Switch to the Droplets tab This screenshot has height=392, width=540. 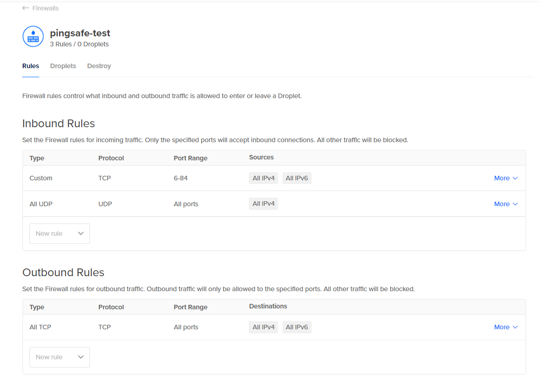(x=63, y=66)
